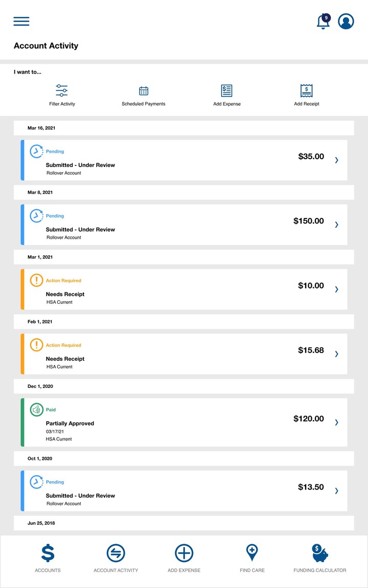Open the notifications bell with 9 alerts
368x588 pixels.
coord(323,21)
